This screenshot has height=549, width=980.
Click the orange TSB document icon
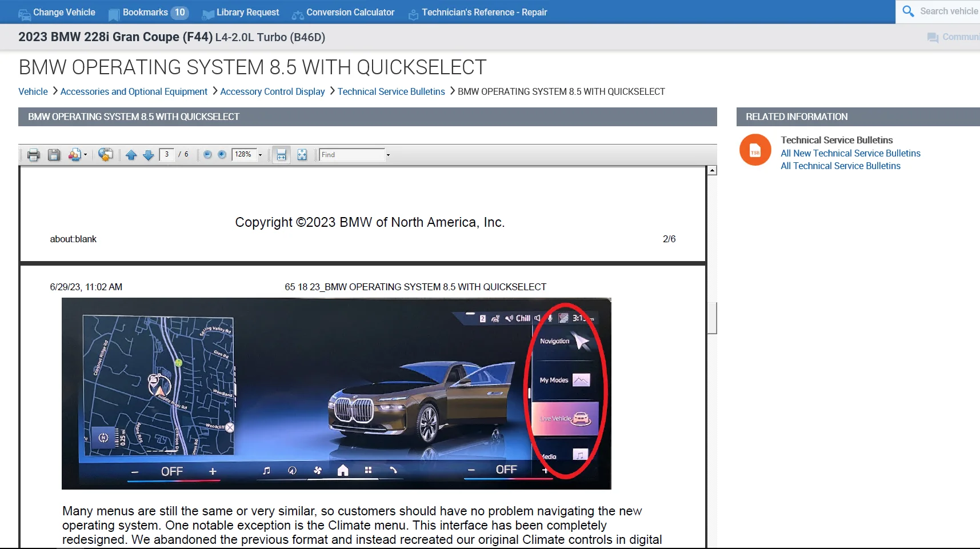click(x=755, y=150)
